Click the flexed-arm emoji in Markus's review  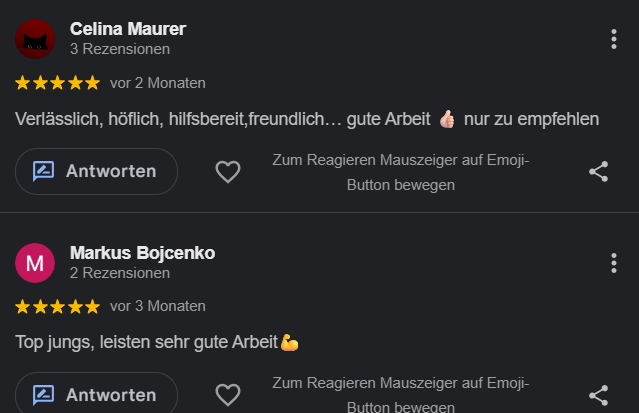click(x=289, y=342)
